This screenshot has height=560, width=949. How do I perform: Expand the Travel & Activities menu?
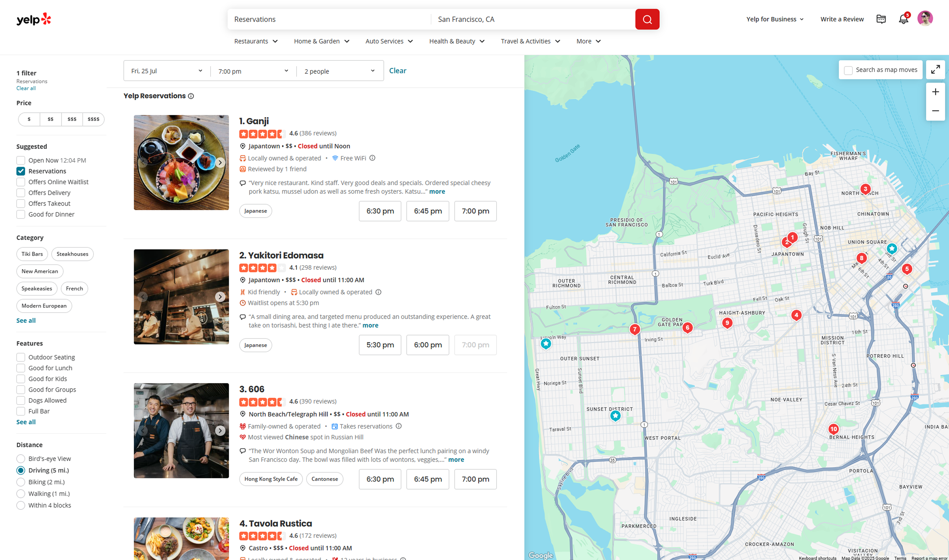click(x=530, y=41)
